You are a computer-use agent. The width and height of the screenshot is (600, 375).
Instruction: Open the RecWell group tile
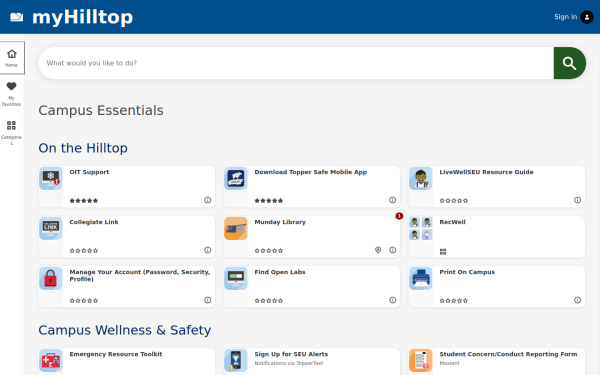[x=497, y=237]
